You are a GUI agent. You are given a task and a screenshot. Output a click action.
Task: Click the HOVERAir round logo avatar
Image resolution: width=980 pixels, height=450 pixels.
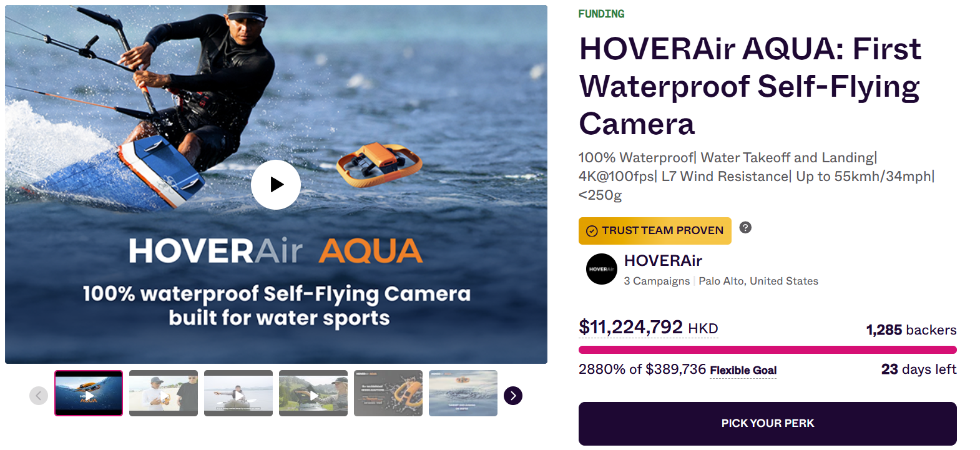602,269
